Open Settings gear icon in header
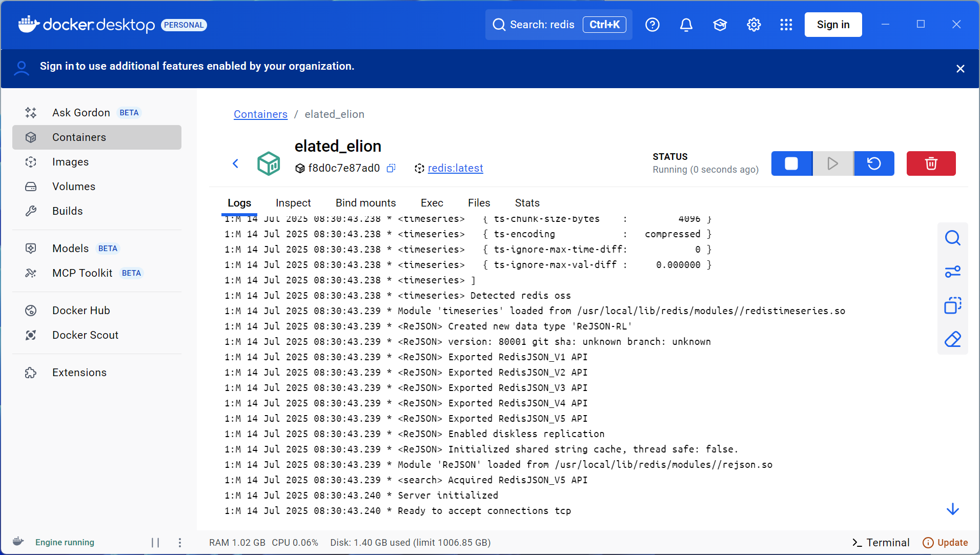The image size is (980, 555). tap(754, 25)
